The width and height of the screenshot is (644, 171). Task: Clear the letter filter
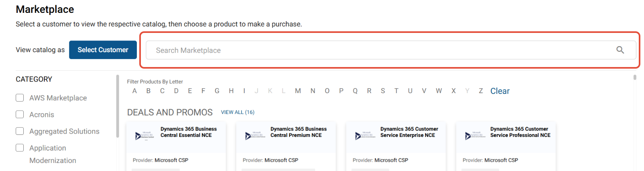pos(500,91)
